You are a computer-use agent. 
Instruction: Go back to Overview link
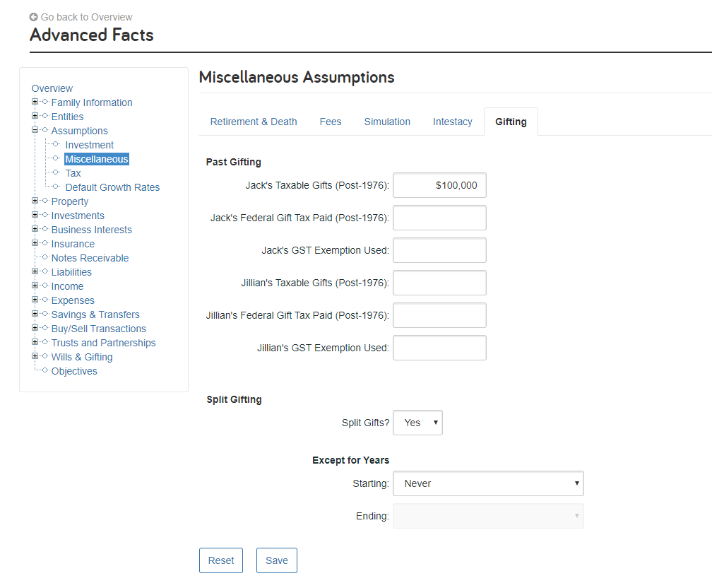pyautogui.click(x=86, y=17)
